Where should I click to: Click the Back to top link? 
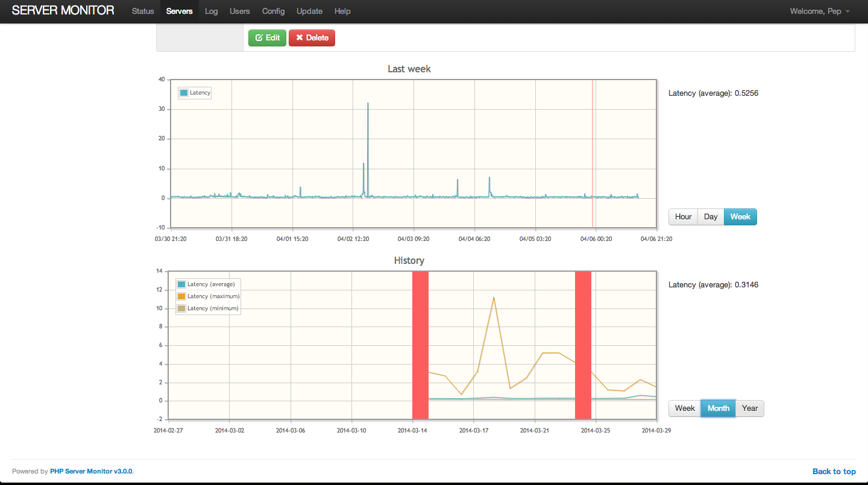coord(834,472)
